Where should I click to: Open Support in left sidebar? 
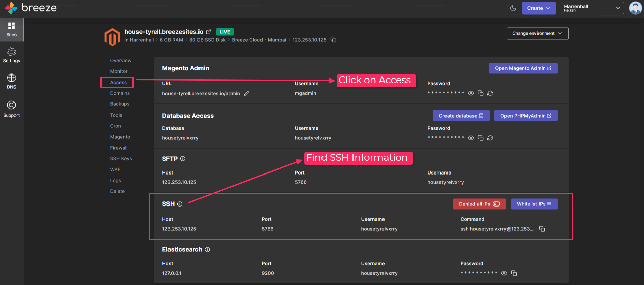point(11,109)
